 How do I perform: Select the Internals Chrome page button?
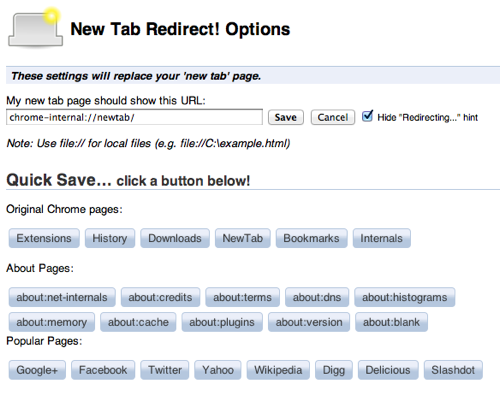click(382, 238)
